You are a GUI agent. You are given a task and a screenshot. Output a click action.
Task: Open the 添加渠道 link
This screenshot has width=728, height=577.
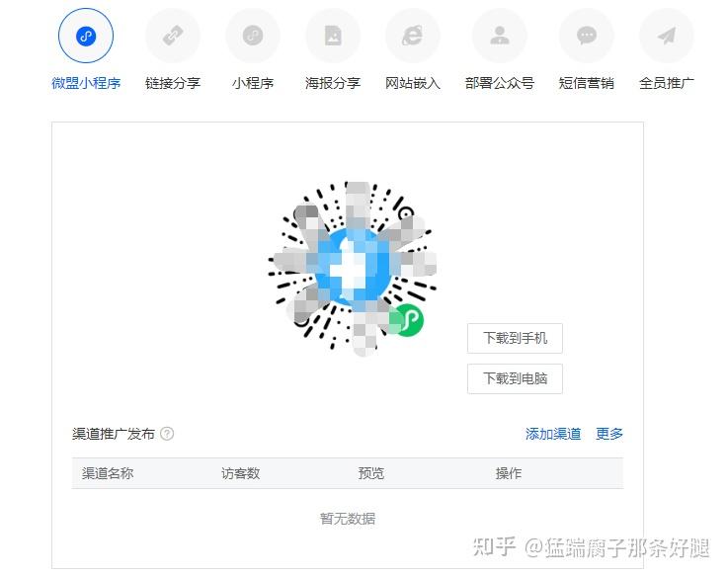click(553, 434)
